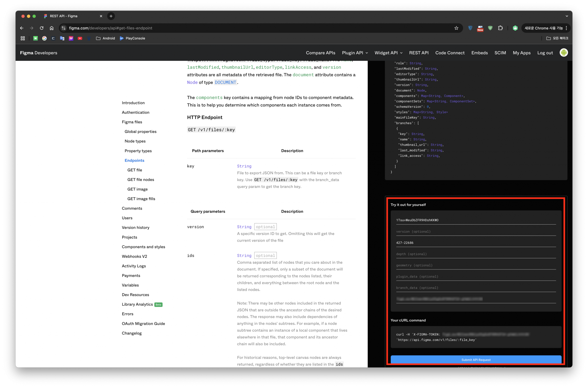Navigate back with the back arrow
Viewport: 588px width, 388px height.
22,28
